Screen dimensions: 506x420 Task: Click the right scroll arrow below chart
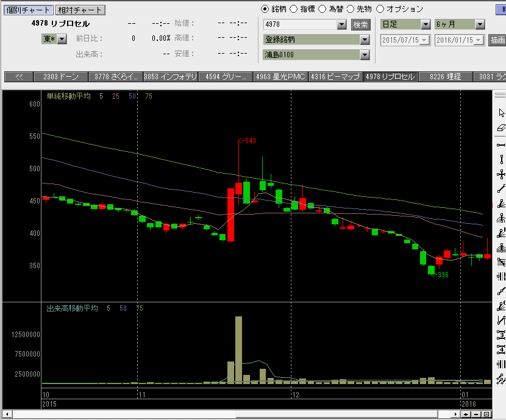(x=455, y=414)
